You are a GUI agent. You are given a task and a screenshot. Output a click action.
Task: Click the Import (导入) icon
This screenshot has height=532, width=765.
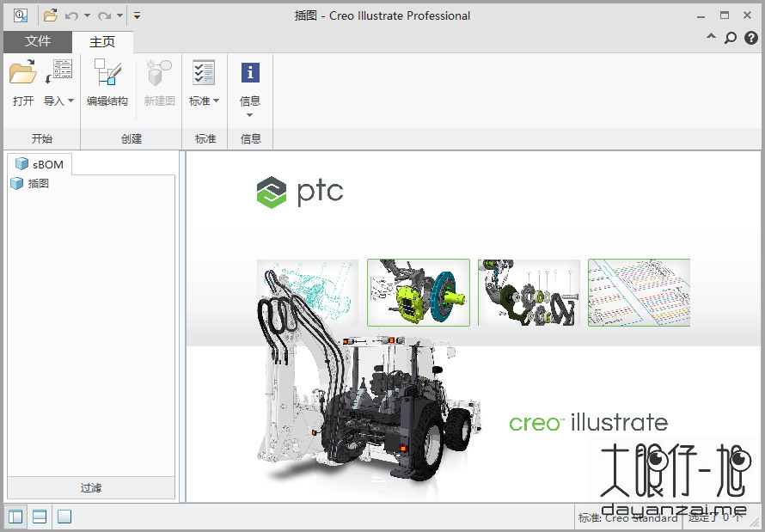[58, 71]
